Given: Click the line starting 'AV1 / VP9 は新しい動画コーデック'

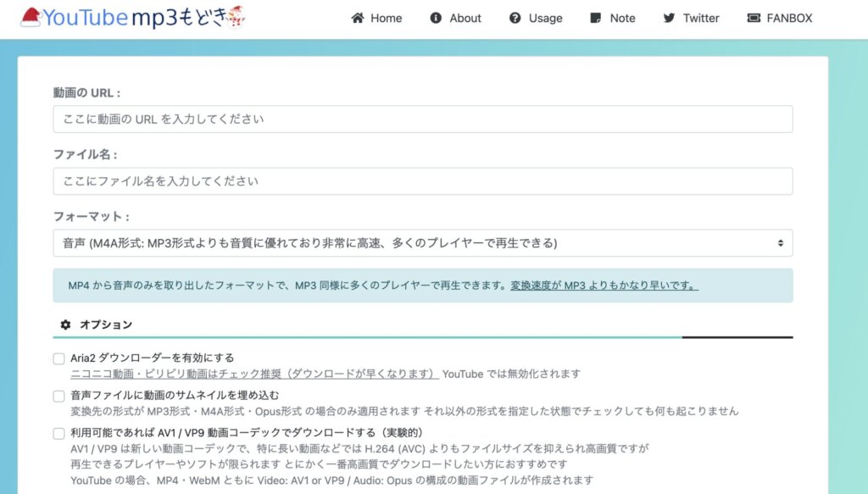Looking at the screenshot, I should click(x=359, y=448).
